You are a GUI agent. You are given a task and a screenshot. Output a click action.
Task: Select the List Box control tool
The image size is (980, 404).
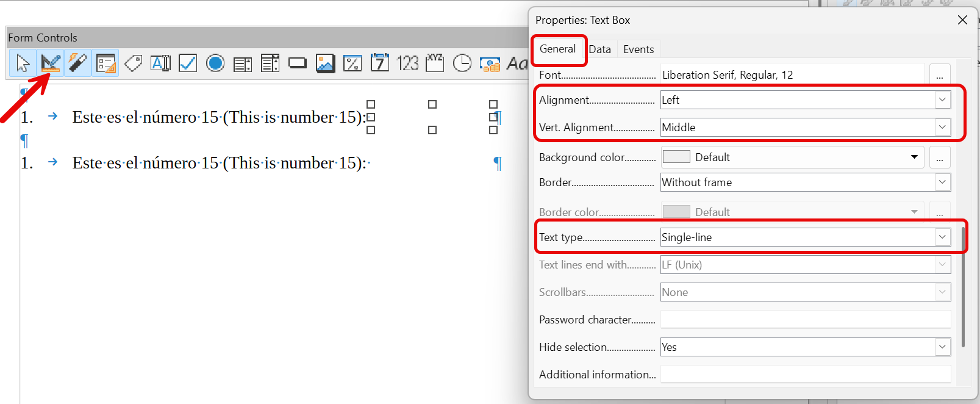(243, 63)
